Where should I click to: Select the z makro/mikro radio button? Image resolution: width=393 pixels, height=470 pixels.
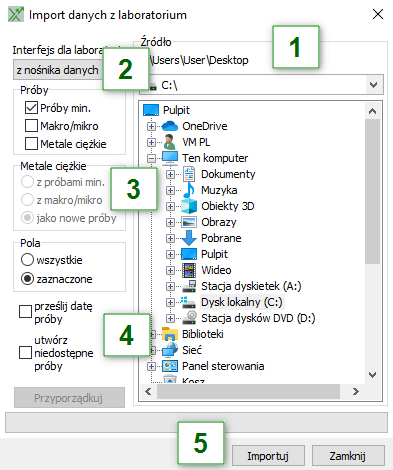27,200
